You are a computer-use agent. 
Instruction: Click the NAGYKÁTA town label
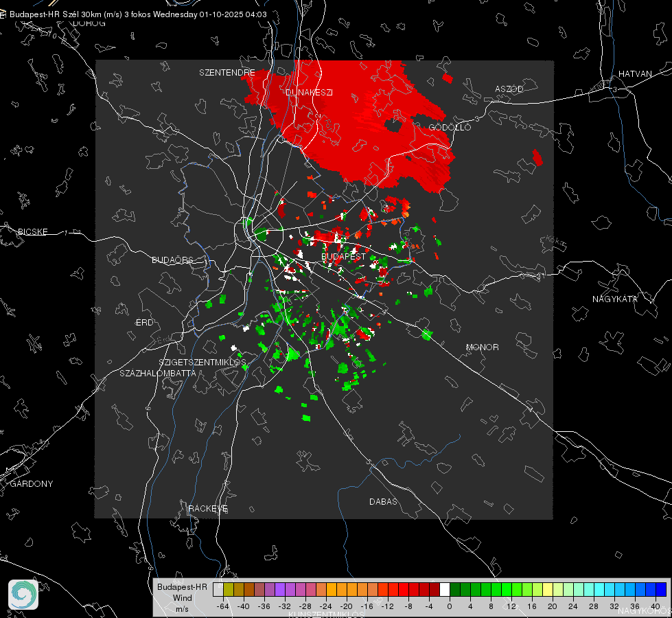click(x=614, y=299)
